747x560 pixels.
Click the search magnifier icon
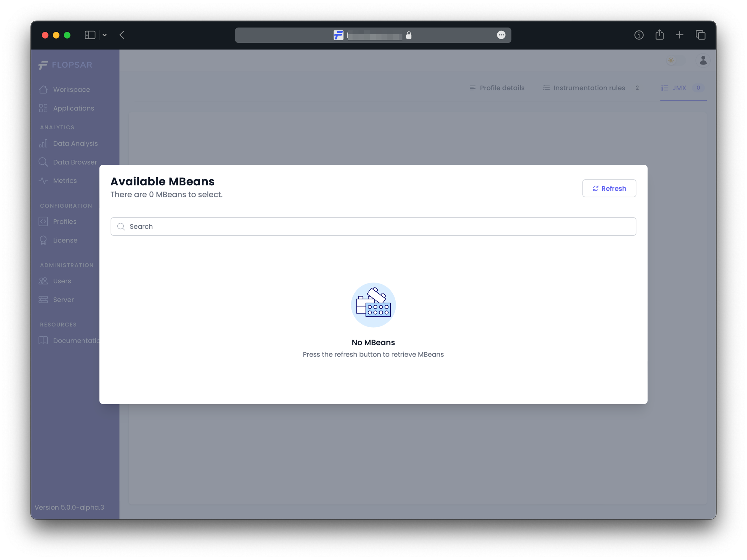click(121, 227)
